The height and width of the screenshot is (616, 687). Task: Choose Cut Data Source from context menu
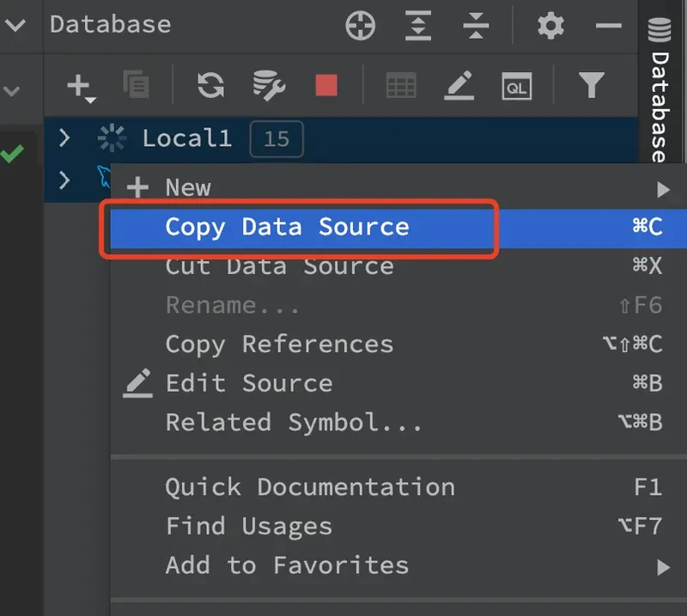tap(279, 266)
